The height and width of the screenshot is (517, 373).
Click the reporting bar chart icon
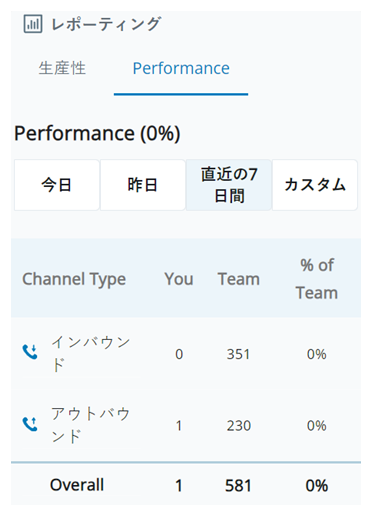pyautogui.click(x=33, y=24)
